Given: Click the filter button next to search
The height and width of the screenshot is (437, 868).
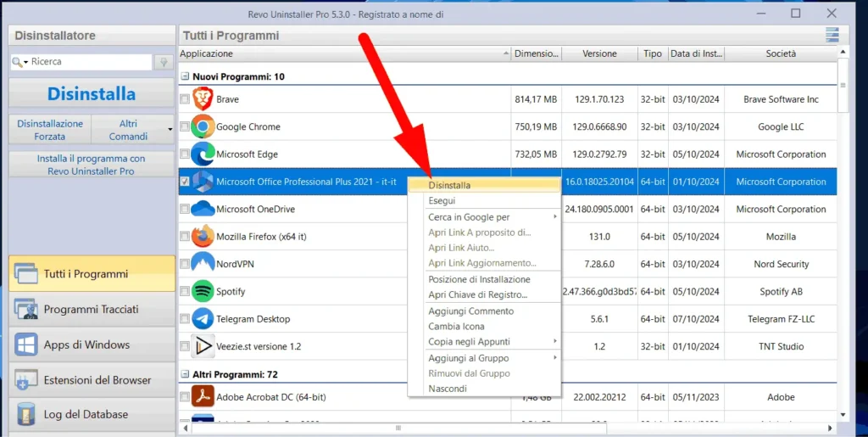Looking at the screenshot, I should (164, 62).
